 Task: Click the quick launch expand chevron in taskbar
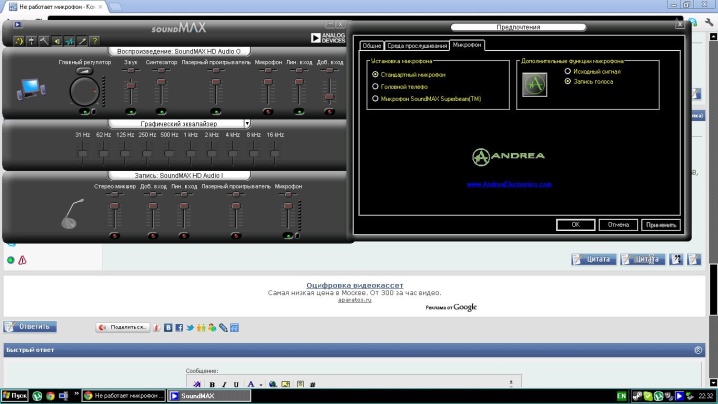click(x=76, y=394)
